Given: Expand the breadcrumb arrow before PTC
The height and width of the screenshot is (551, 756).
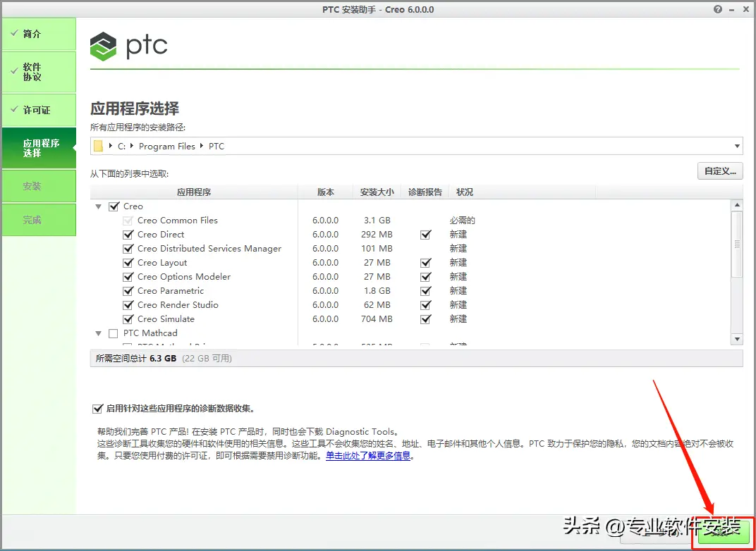Looking at the screenshot, I should [x=202, y=146].
